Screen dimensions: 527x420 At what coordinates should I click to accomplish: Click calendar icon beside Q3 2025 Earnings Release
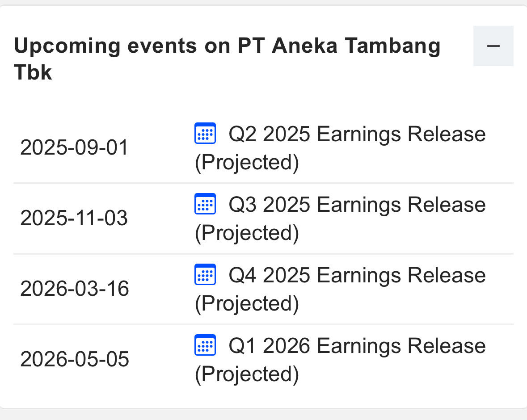tap(205, 204)
